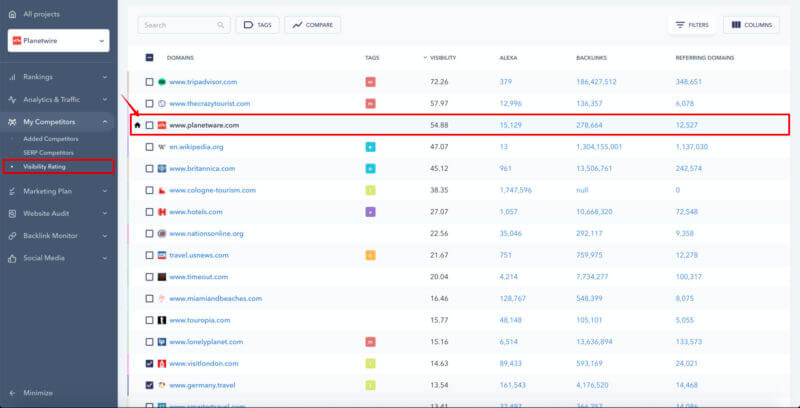Click the cologne-tourism favicon icon
This screenshot has width=800, height=408.
tap(162, 190)
